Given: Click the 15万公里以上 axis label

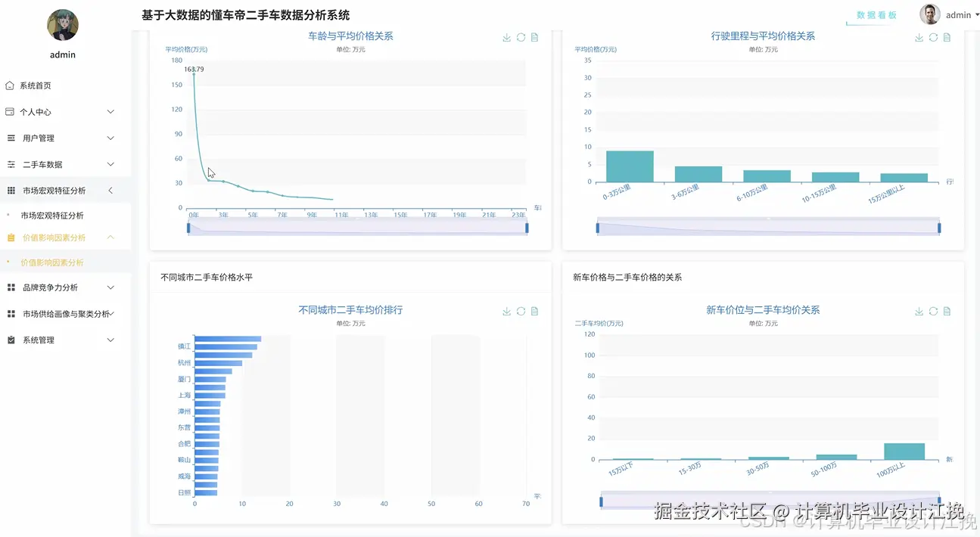Looking at the screenshot, I should [886, 196].
